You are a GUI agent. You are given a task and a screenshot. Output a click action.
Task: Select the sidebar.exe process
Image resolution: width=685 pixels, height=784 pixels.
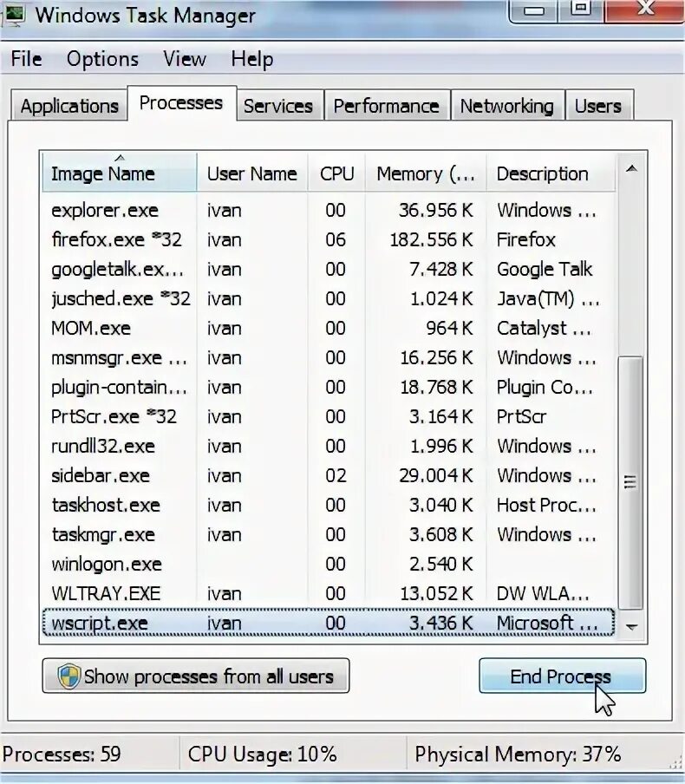pyautogui.click(x=329, y=475)
